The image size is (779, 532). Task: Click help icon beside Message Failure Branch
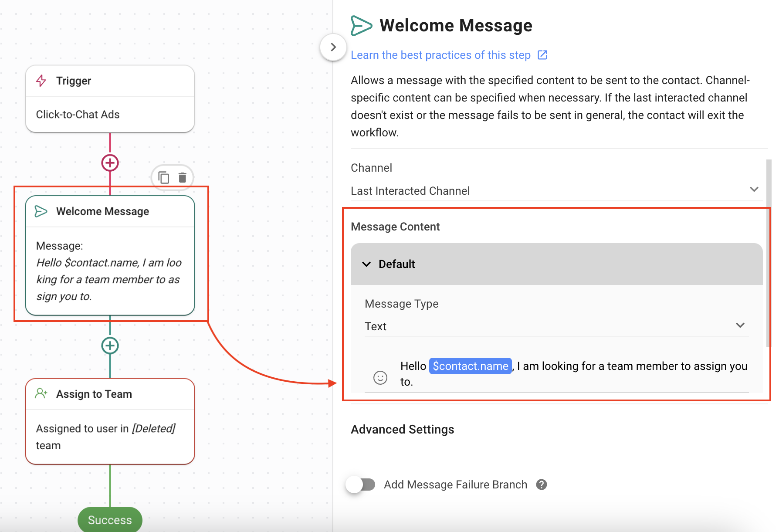pos(541,485)
